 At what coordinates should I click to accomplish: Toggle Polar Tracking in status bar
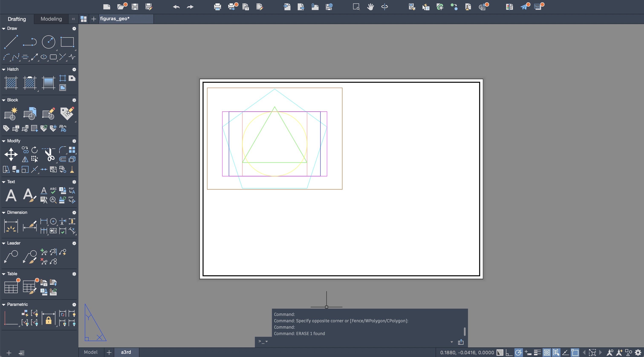518,353
